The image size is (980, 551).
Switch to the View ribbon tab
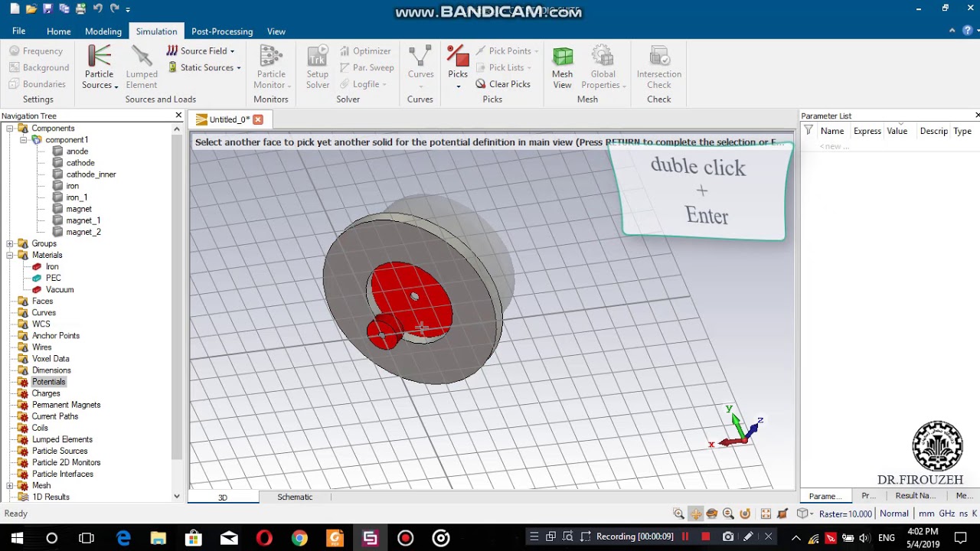click(x=276, y=31)
